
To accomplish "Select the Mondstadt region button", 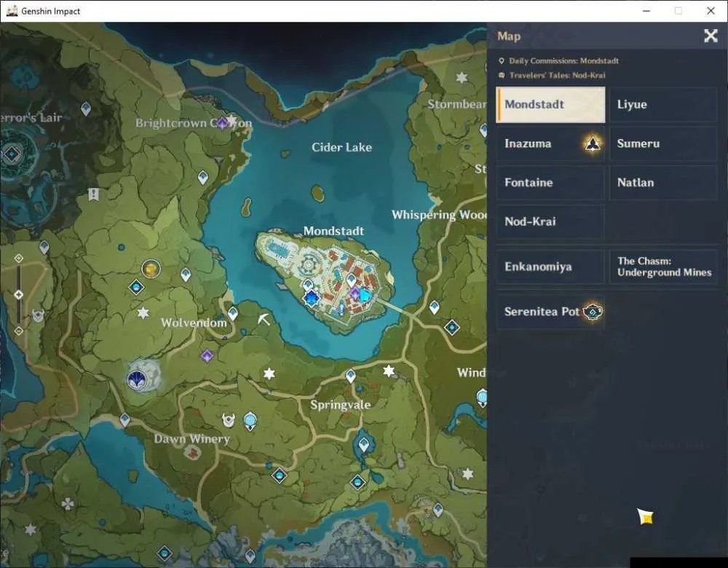I will [x=550, y=104].
